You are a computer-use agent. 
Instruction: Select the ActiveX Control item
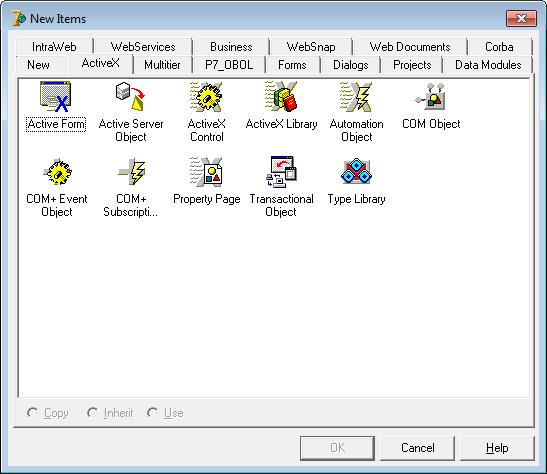(206, 111)
